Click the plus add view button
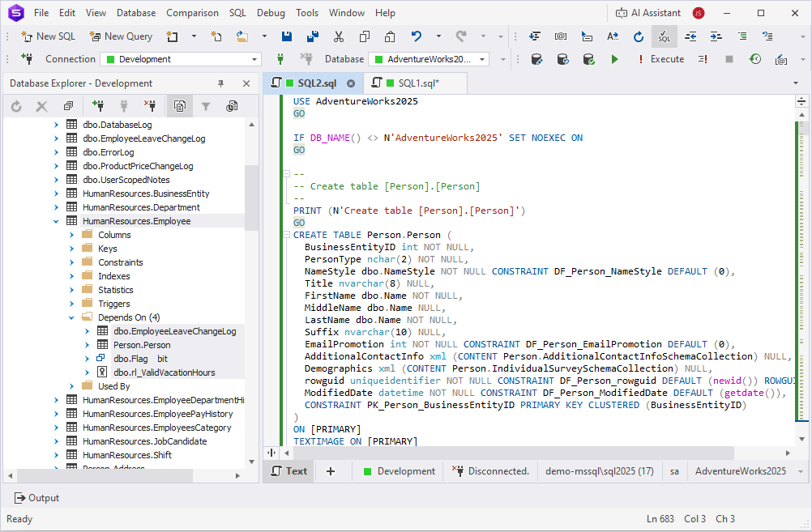 (x=331, y=471)
